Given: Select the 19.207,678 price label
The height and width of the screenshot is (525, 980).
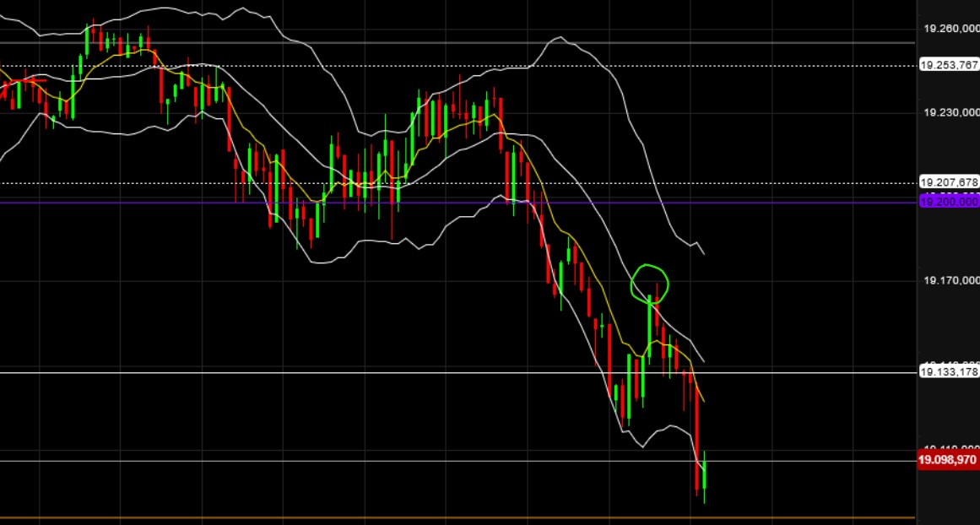Looking at the screenshot, I should tap(949, 181).
